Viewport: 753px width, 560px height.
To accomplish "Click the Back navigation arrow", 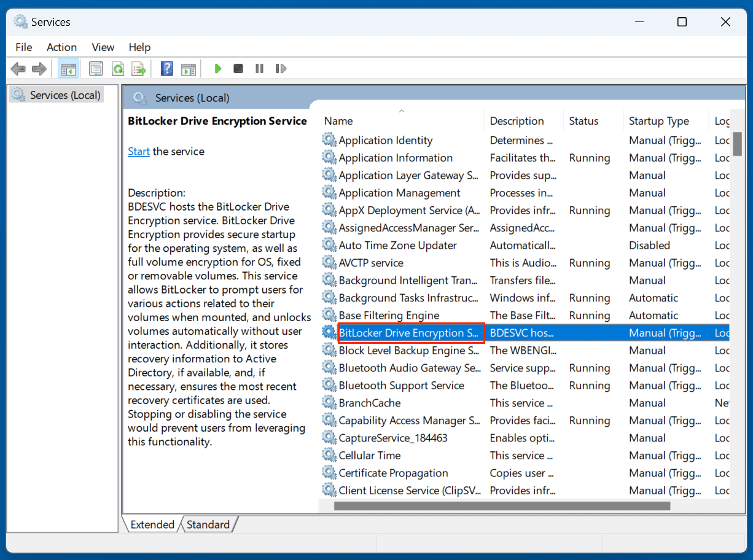I will (x=18, y=68).
